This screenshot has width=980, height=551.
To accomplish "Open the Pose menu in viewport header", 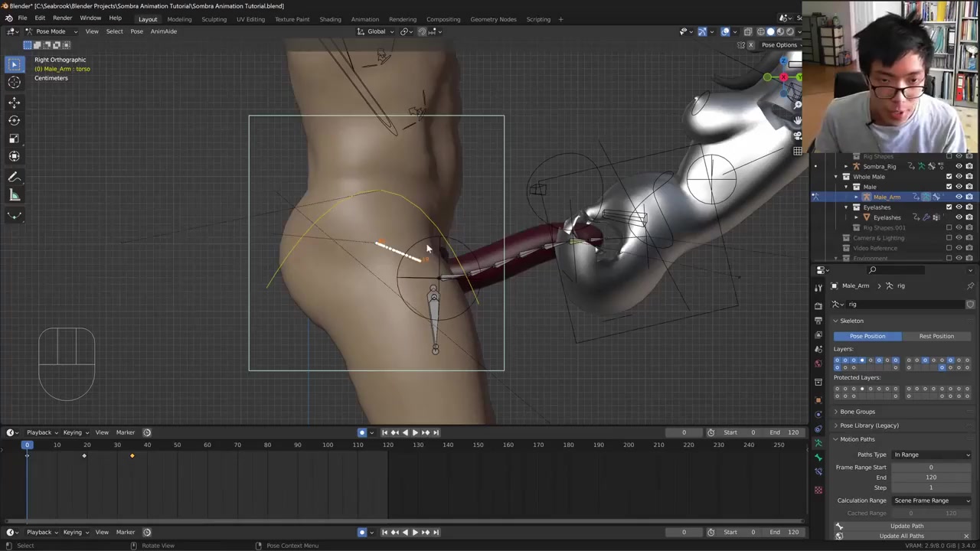I will click(x=136, y=31).
